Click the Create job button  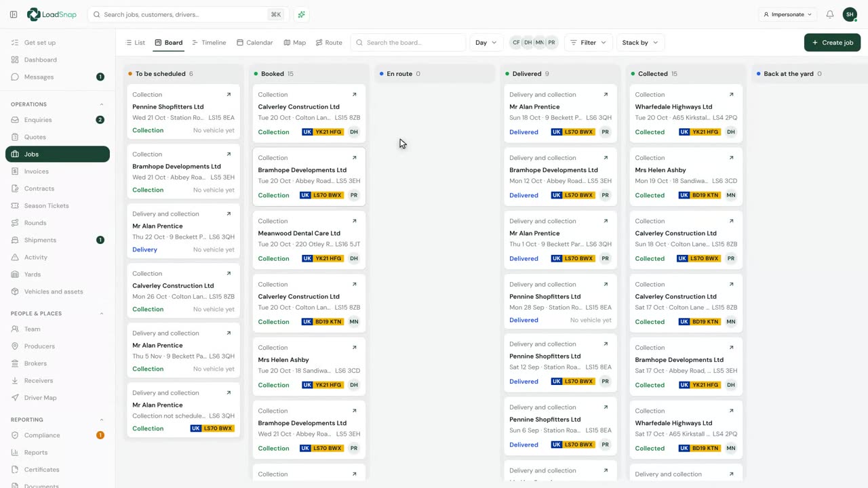point(832,42)
